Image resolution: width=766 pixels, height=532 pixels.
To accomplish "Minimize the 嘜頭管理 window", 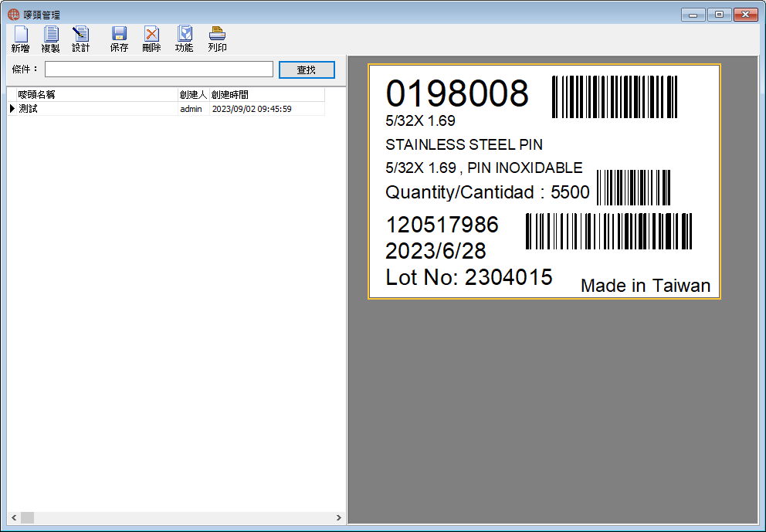I will [693, 15].
